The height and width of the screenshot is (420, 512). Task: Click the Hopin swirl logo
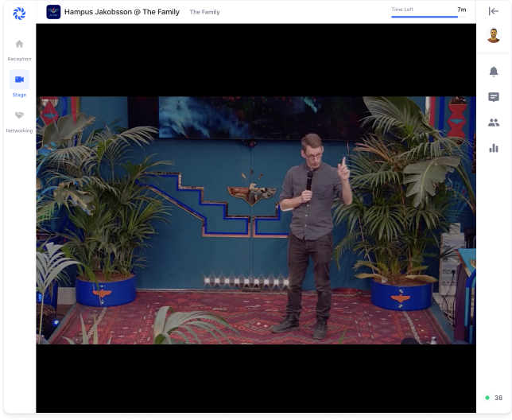pos(19,13)
